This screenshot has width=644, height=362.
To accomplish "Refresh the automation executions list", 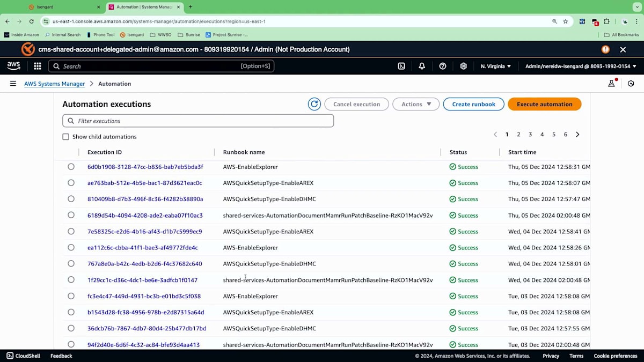I will click(x=314, y=104).
